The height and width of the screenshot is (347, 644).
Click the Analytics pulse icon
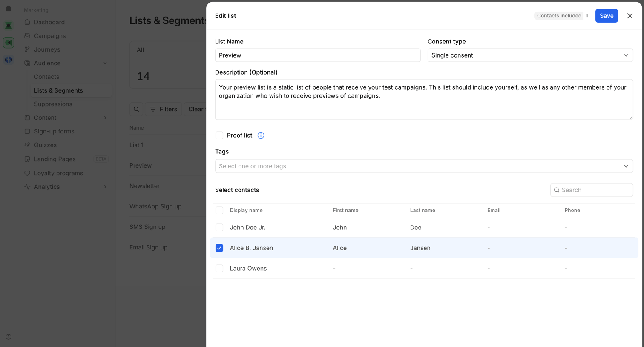click(x=27, y=187)
